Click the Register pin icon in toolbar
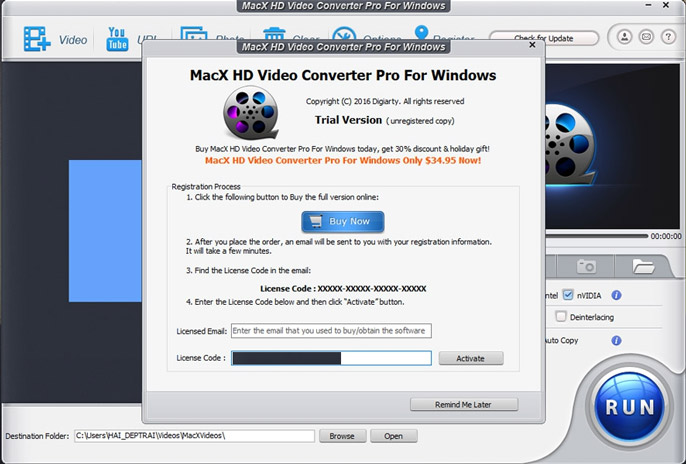 point(421,32)
